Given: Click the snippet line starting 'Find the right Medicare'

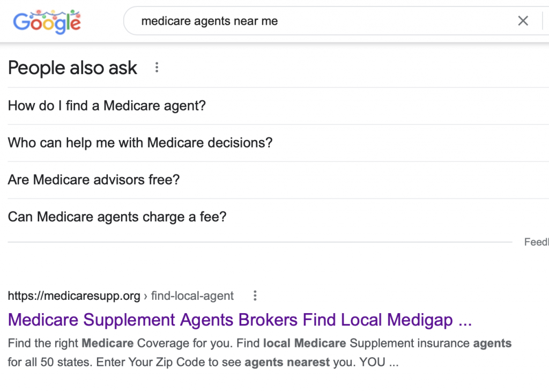Looking at the screenshot, I should pyautogui.click(x=259, y=343).
